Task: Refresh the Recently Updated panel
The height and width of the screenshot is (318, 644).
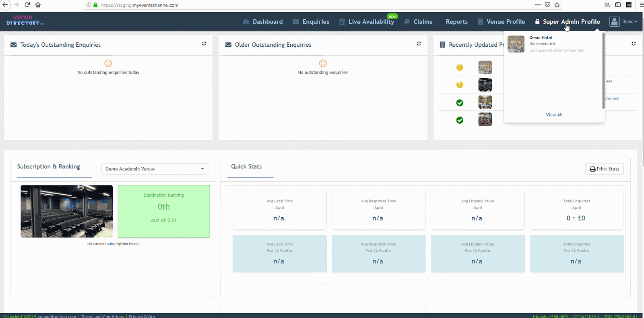Action: (x=634, y=44)
